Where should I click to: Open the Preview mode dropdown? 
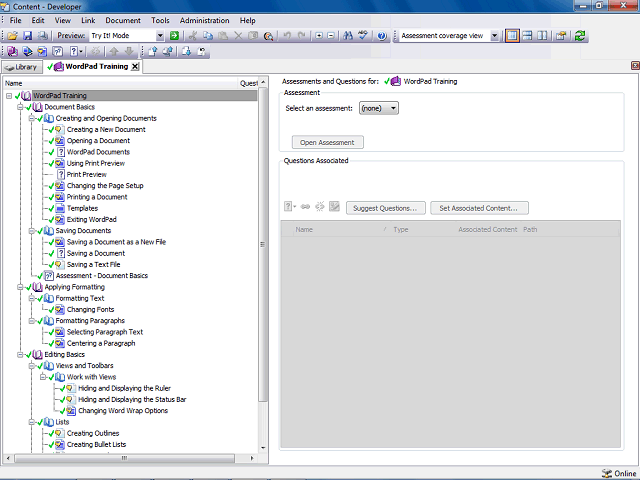(x=160, y=36)
